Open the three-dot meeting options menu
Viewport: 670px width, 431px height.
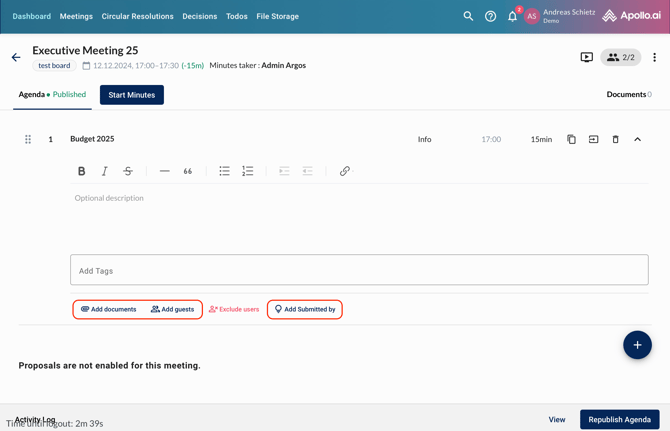654,58
